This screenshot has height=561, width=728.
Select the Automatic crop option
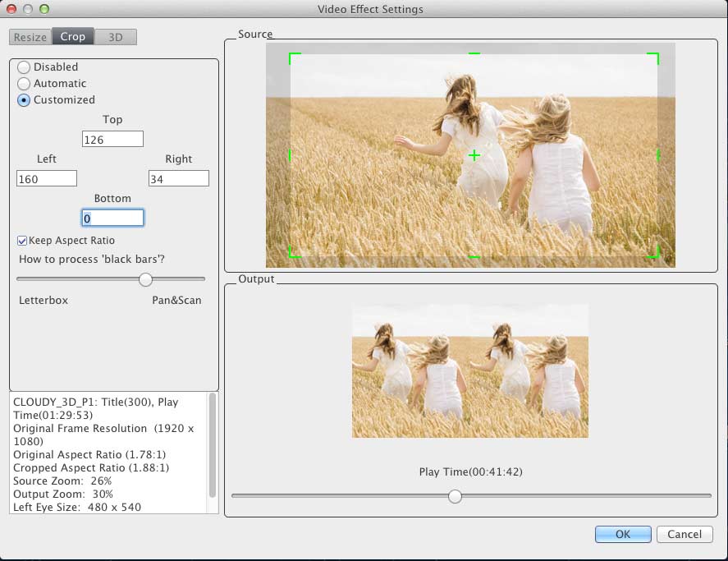tap(24, 84)
